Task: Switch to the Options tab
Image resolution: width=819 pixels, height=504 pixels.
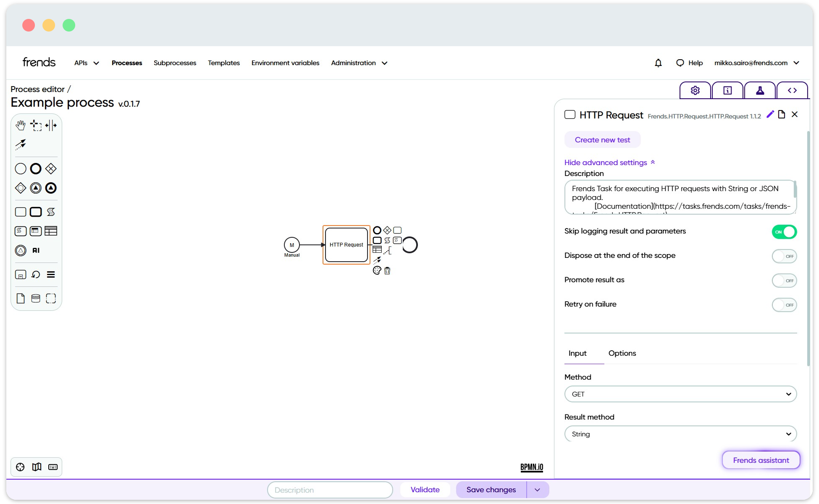Action: click(x=622, y=353)
